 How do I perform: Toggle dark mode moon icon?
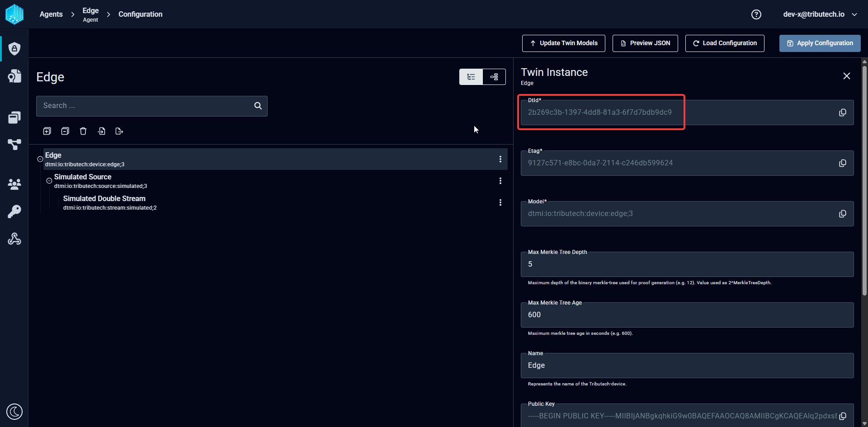pyautogui.click(x=14, y=412)
